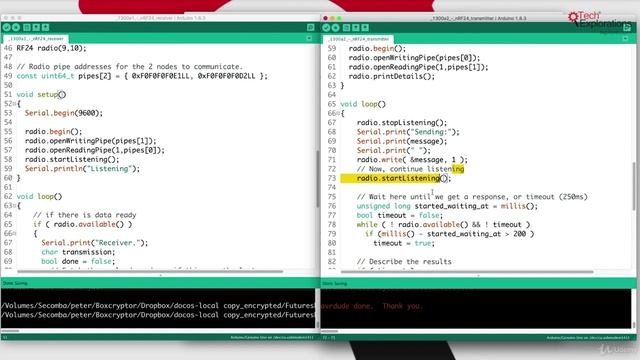
Task: Click 'const uint64_t pipes[2]' line in receiver
Action: click(x=142, y=76)
